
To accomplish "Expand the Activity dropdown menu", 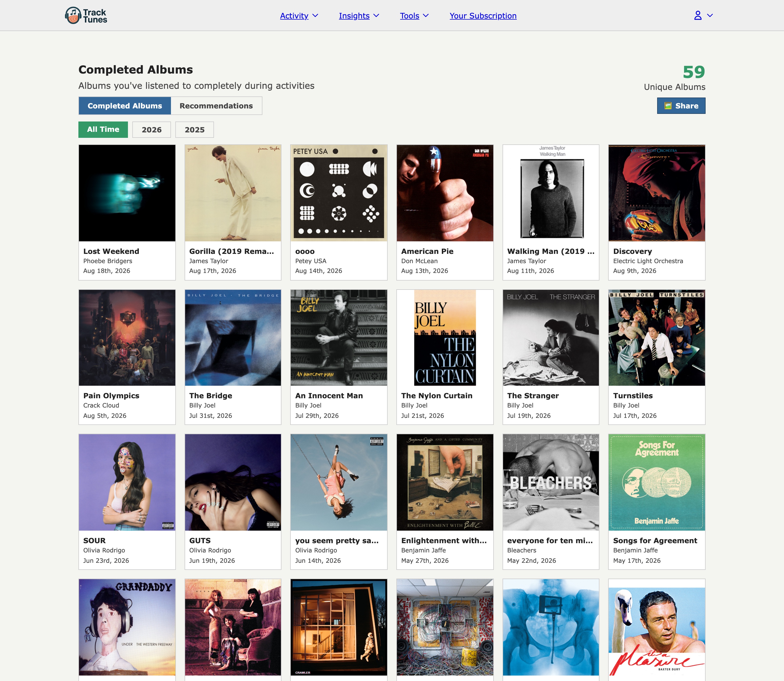I will click(x=299, y=16).
